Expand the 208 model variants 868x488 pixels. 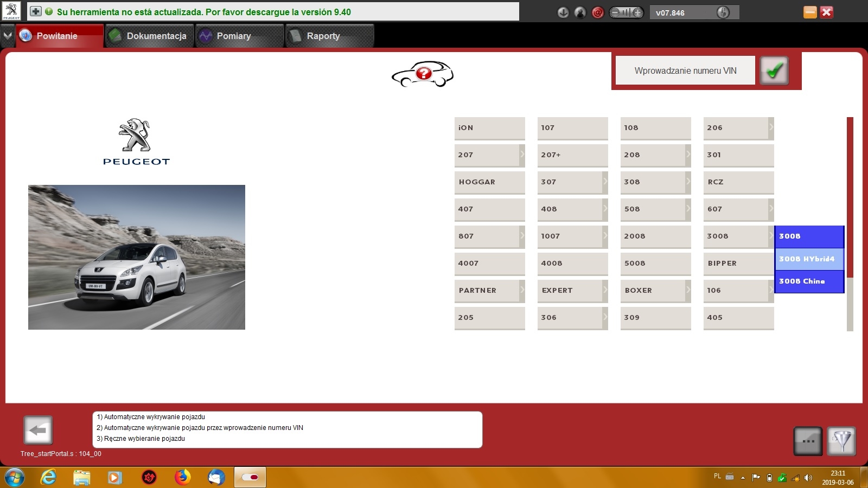point(688,155)
